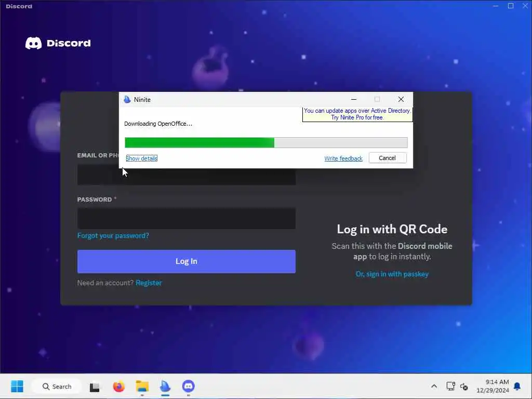532x399 pixels.
Task: Open Windows Start menu
Action: tap(17, 386)
